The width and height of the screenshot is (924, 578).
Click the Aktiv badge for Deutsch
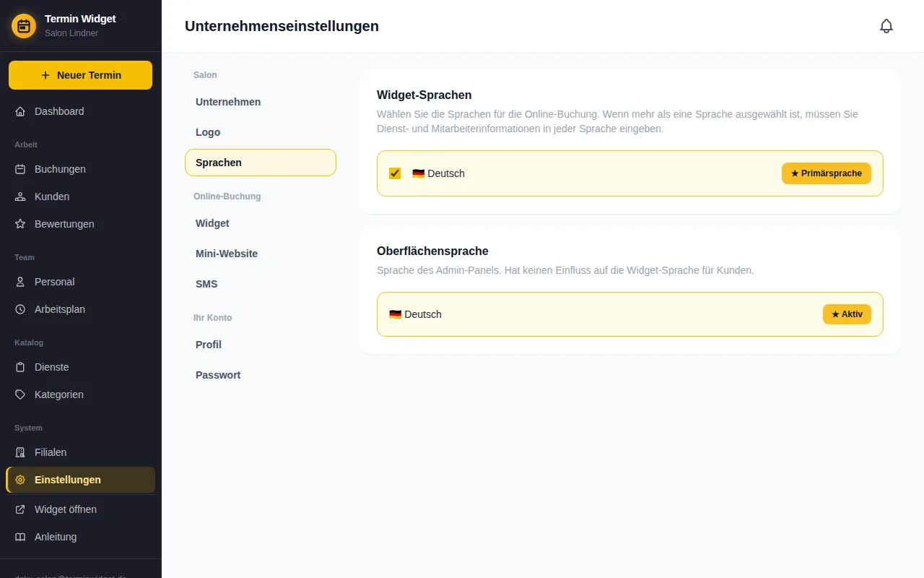847,314
